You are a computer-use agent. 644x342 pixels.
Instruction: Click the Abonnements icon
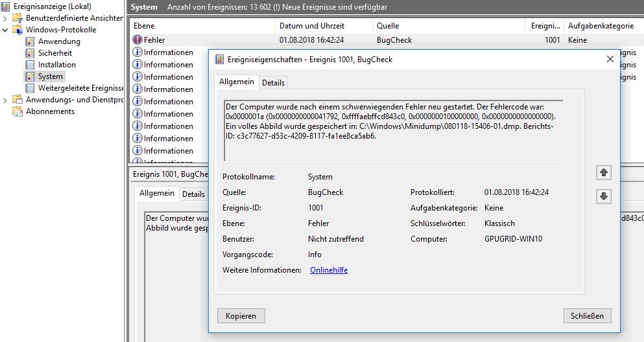(x=18, y=111)
